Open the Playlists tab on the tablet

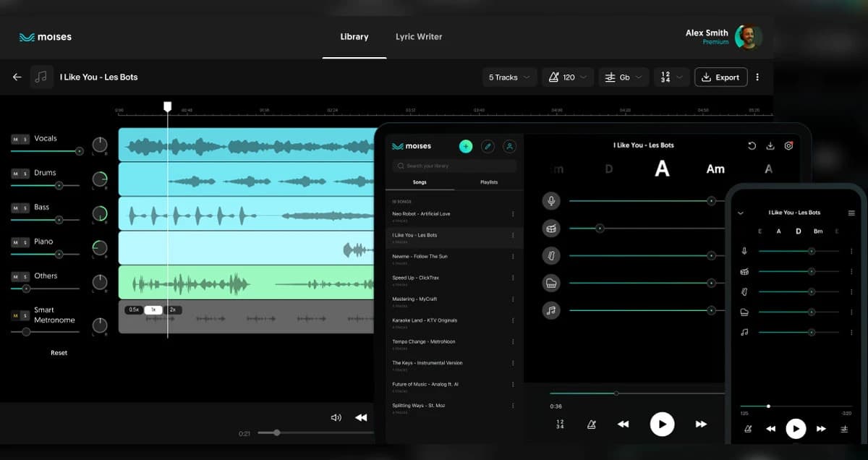(x=489, y=182)
